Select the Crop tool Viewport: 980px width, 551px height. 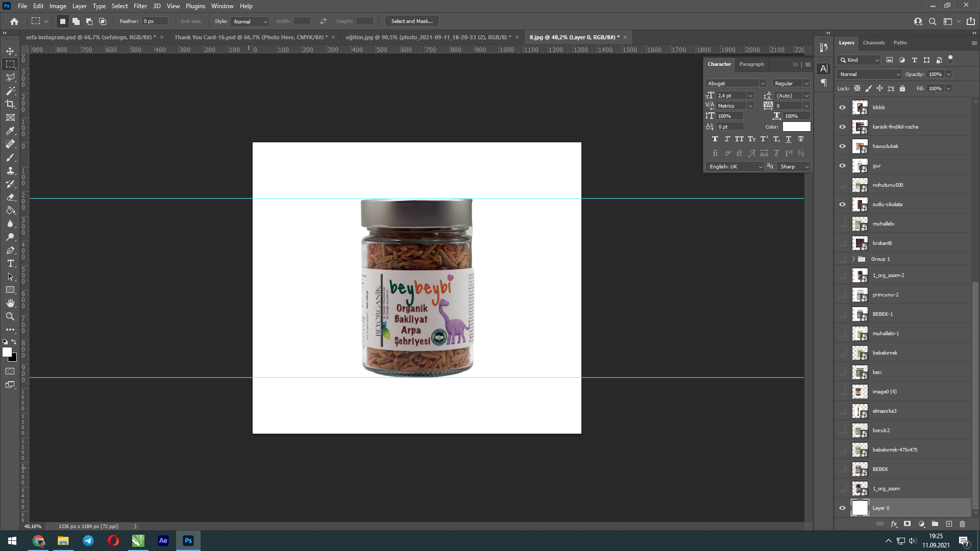(x=10, y=104)
